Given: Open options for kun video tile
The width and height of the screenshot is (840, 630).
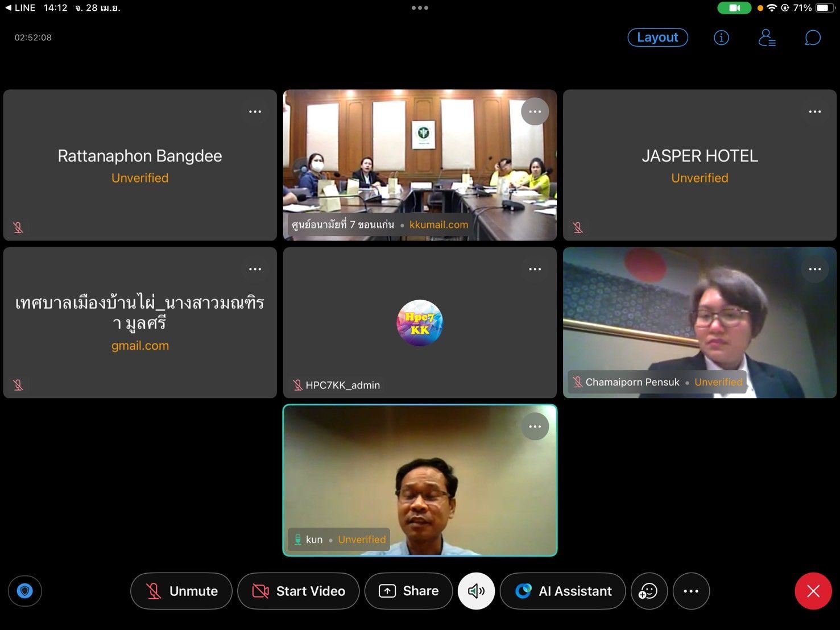Looking at the screenshot, I should coord(535,426).
